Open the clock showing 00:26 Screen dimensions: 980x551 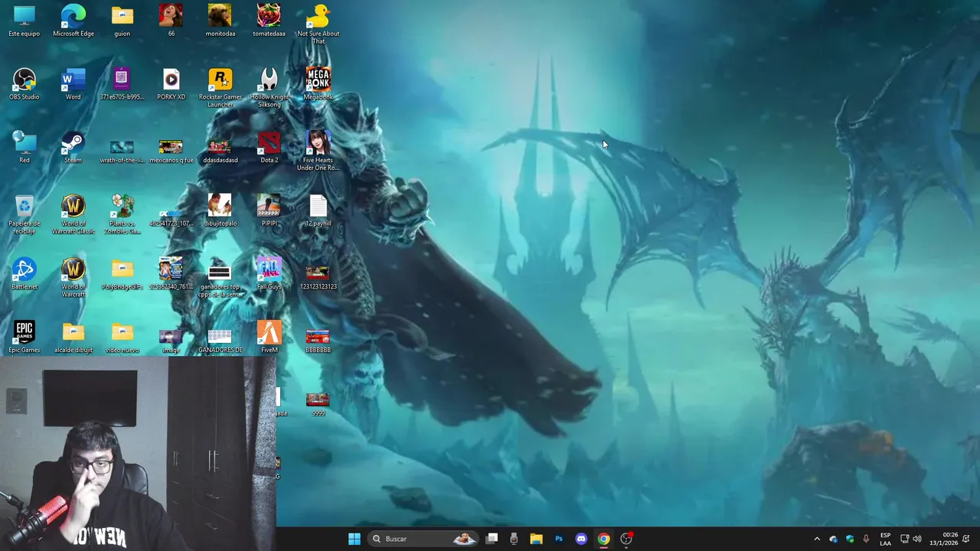pos(944,539)
